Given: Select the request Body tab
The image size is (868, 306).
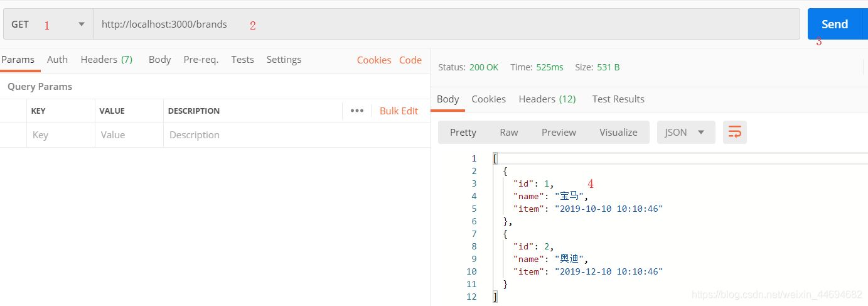Looking at the screenshot, I should click(x=159, y=60).
